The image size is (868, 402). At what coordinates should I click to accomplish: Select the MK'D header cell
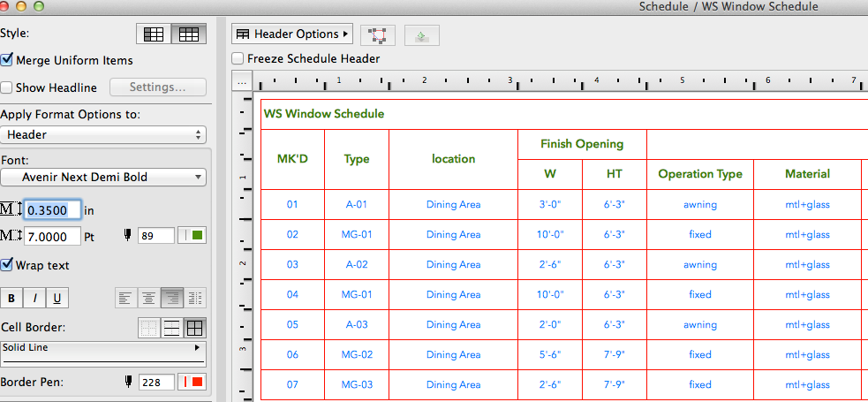pos(292,159)
